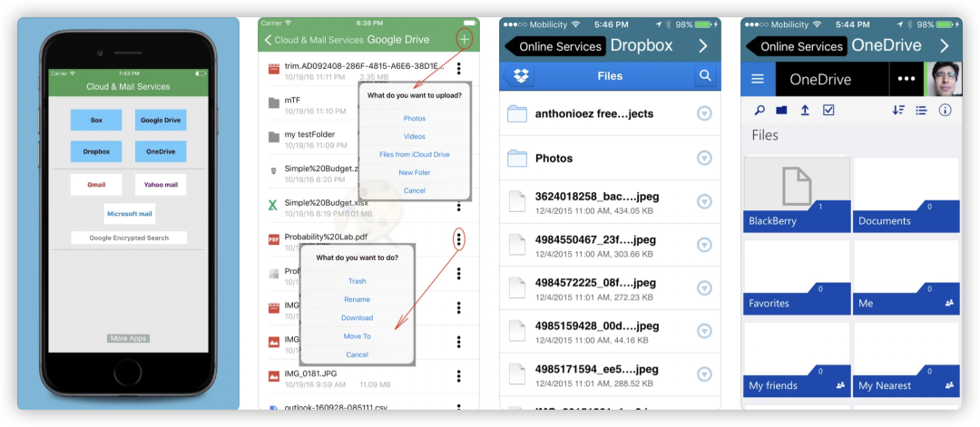Tap the OneDrive search magnifier icon
Viewport: 980px width, 427px height.
pos(759,111)
